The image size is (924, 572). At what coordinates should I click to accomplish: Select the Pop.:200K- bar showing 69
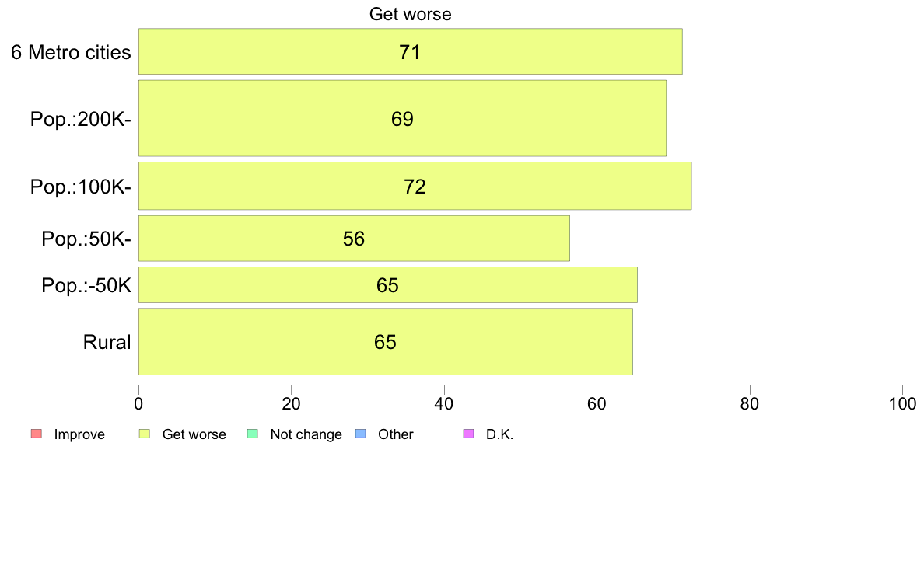tap(402, 118)
